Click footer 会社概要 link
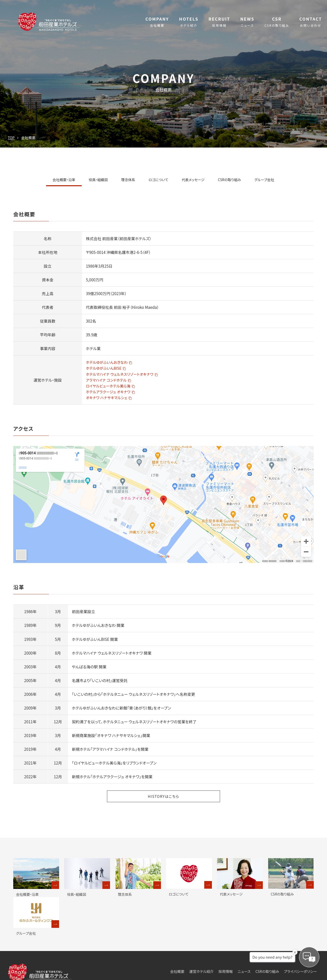 177,971
